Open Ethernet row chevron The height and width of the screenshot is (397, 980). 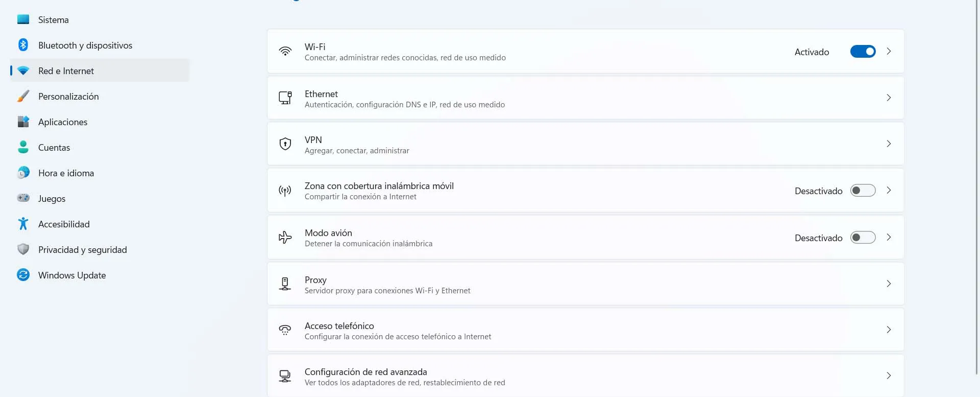point(889,98)
